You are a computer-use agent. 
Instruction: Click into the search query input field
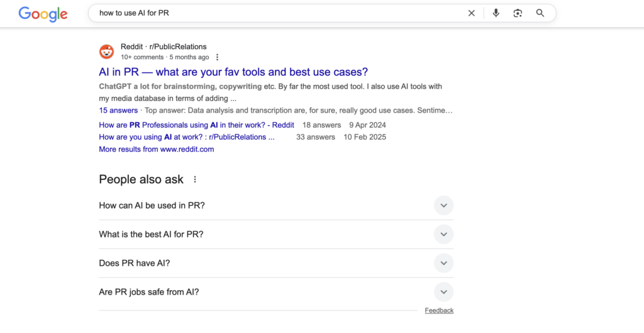277,13
